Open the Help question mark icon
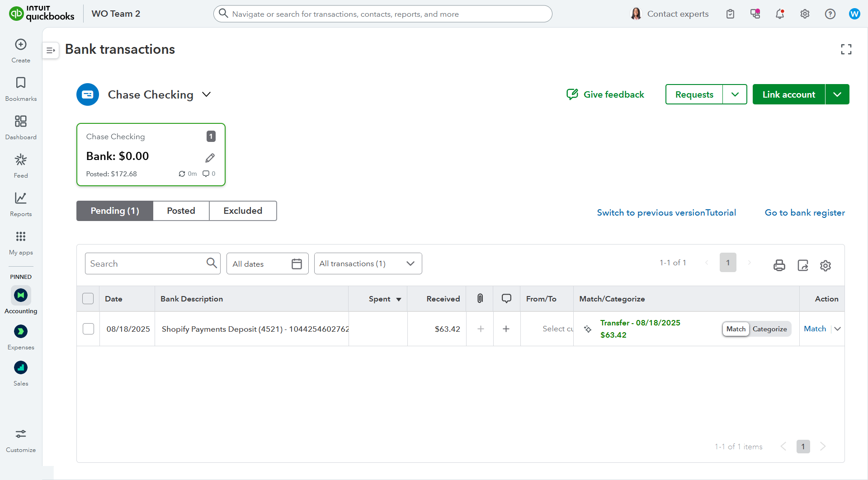Screen dimensions: 868x480 point(830,14)
